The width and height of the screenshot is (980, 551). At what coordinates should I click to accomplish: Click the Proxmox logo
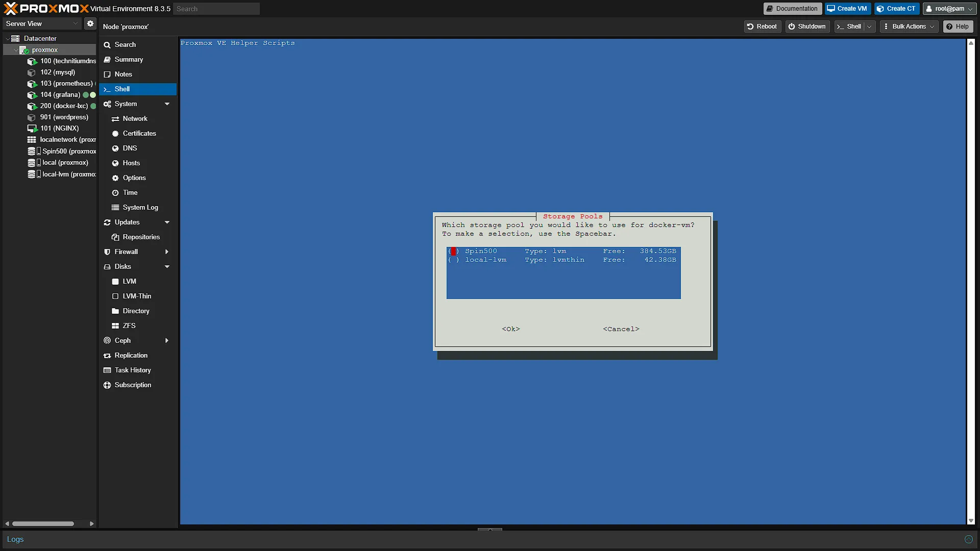pos(46,9)
